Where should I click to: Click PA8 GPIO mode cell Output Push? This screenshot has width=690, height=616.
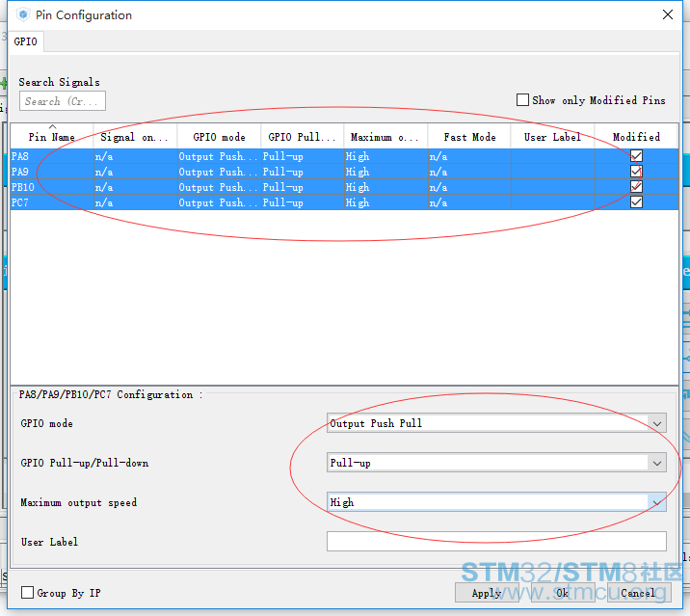219,156
